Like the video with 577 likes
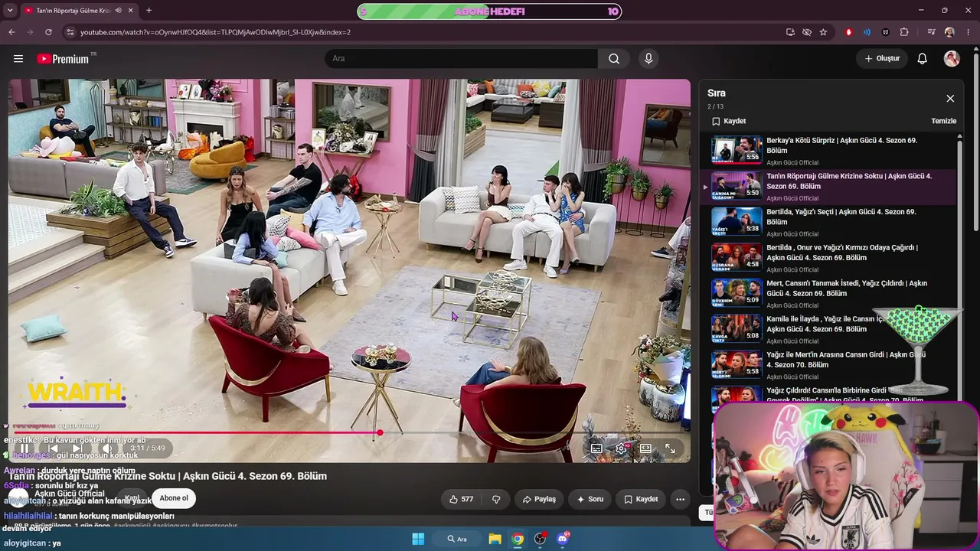 point(461,499)
